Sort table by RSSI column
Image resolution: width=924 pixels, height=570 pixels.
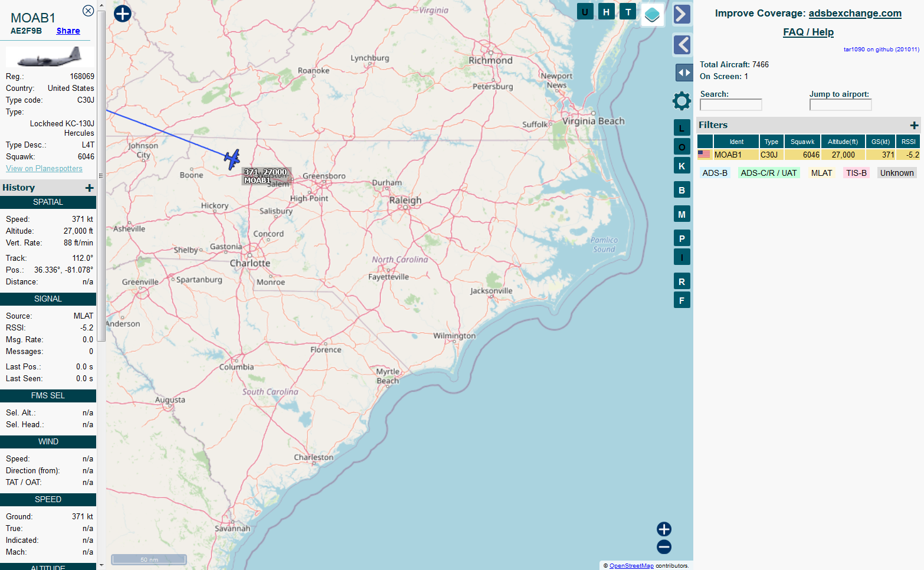click(908, 142)
